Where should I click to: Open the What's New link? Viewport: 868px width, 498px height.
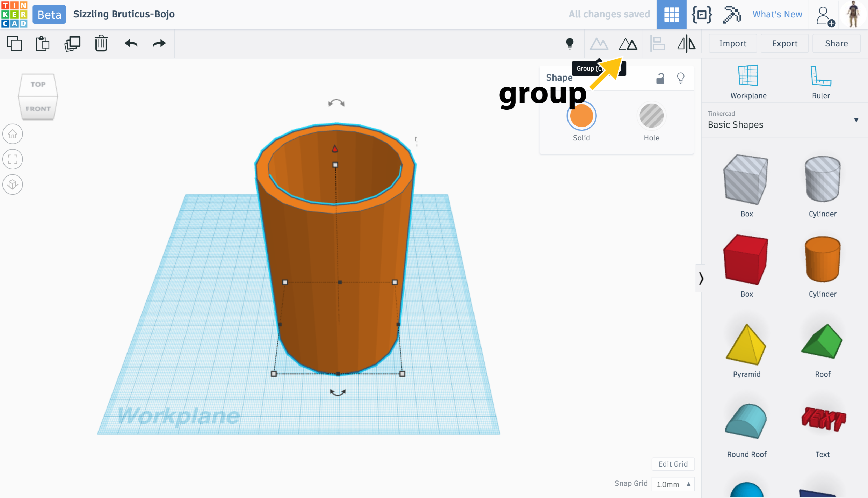(777, 14)
